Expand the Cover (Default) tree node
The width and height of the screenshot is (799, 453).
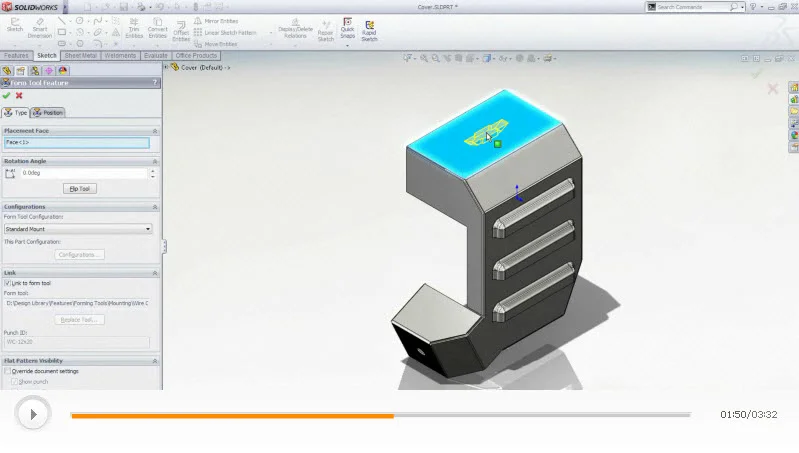point(166,67)
